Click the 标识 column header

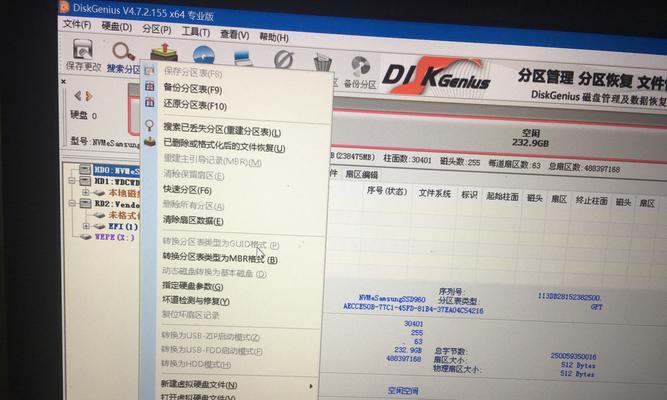click(x=469, y=195)
